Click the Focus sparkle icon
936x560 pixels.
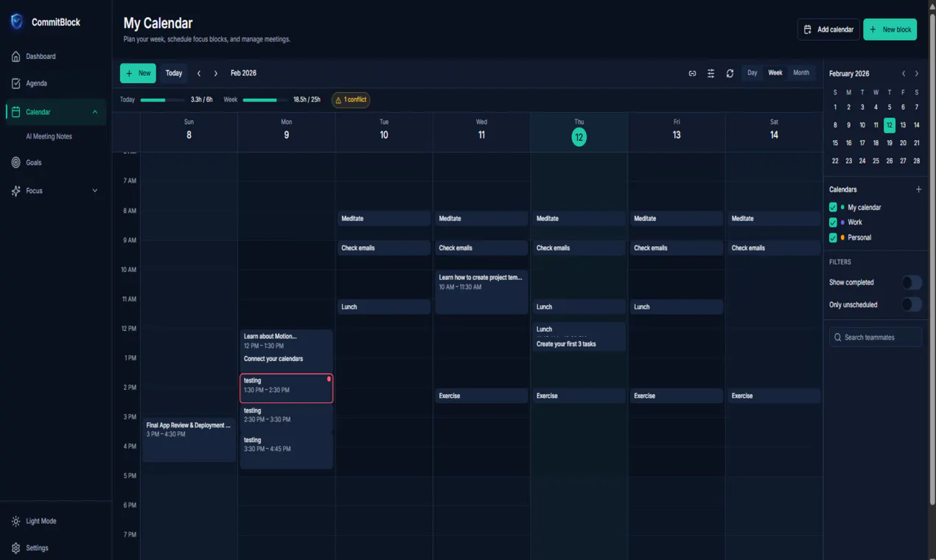tap(16, 191)
